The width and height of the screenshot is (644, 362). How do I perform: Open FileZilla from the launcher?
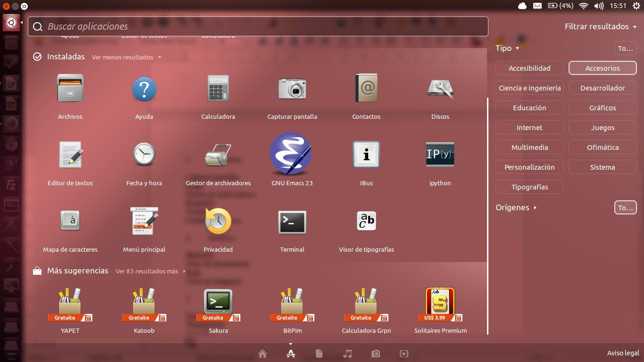tap(11, 184)
